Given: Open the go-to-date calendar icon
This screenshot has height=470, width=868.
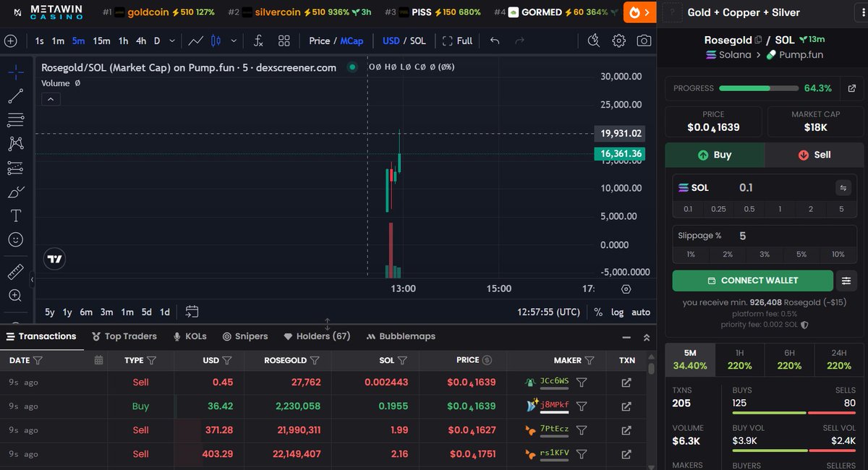Looking at the screenshot, I should click(192, 312).
